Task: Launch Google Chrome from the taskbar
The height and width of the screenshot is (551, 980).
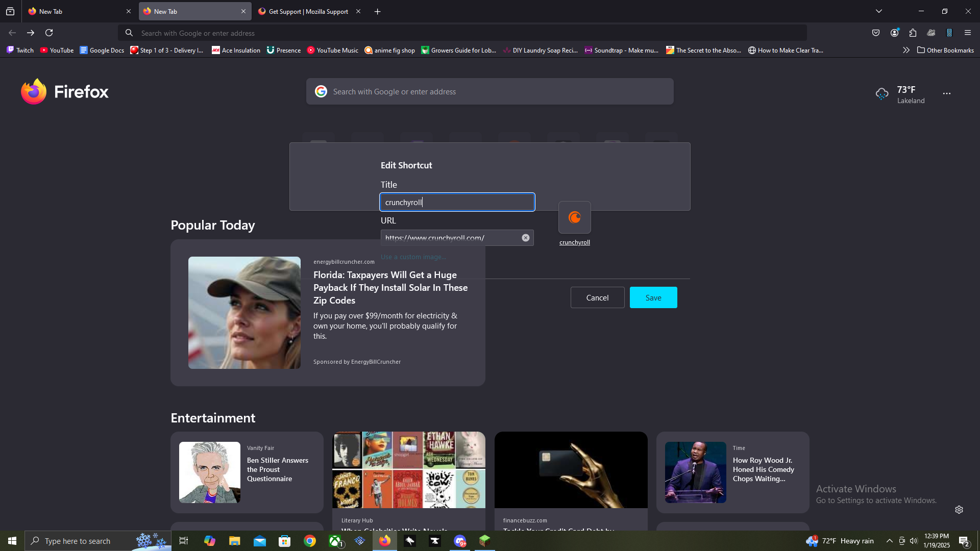Action: click(310, 541)
